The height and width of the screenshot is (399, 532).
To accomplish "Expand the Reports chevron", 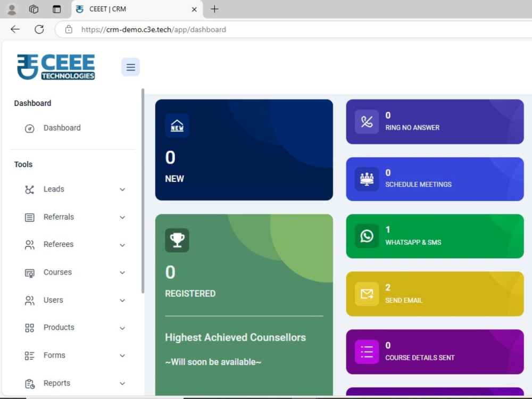I will pyautogui.click(x=122, y=384).
